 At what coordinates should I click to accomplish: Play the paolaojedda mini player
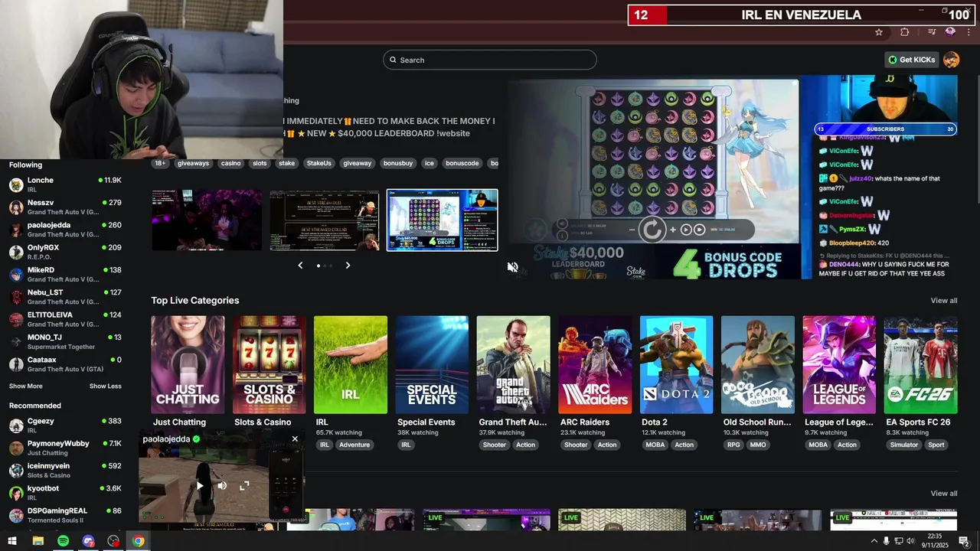coord(200,486)
